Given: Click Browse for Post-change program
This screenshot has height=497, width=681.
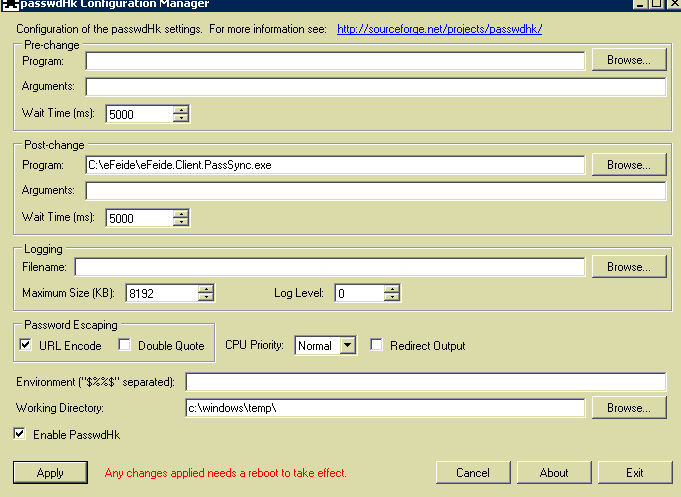Looking at the screenshot, I should (629, 164).
